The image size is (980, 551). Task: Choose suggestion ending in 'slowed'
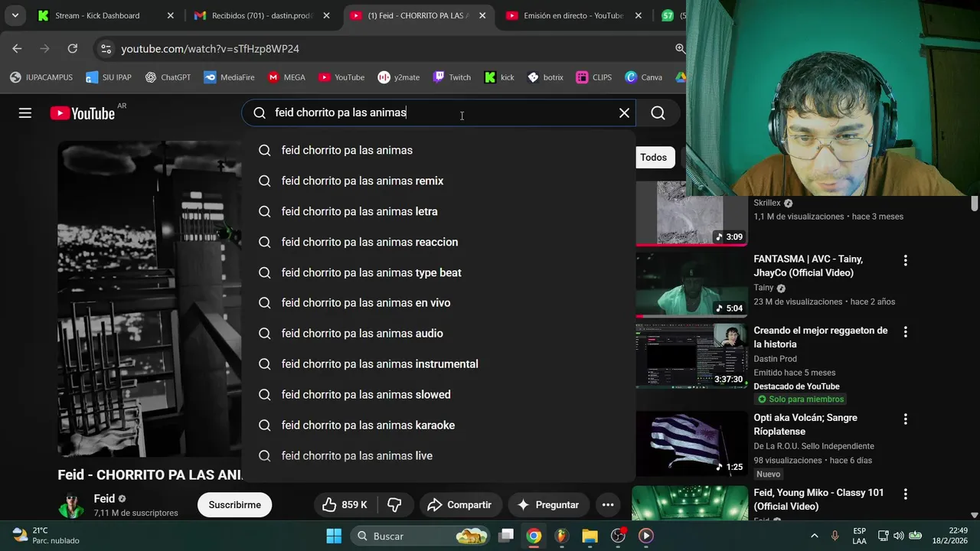(439, 395)
